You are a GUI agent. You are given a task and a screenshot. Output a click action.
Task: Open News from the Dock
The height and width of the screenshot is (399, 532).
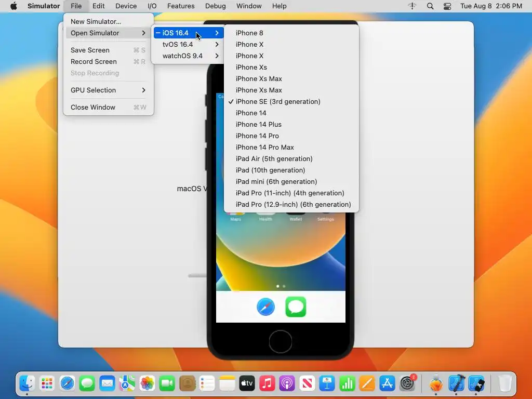pyautogui.click(x=307, y=383)
